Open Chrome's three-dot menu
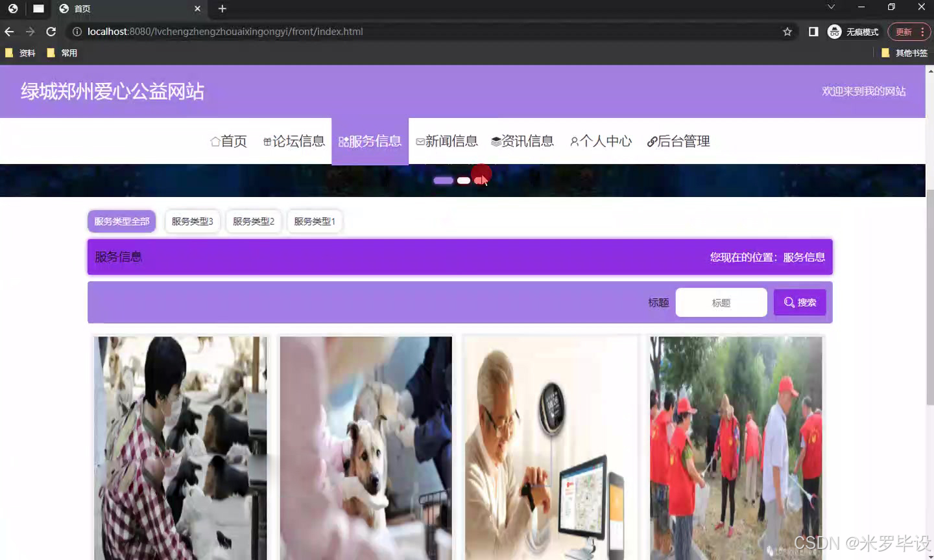The width and height of the screenshot is (934, 560). [922, 31]
